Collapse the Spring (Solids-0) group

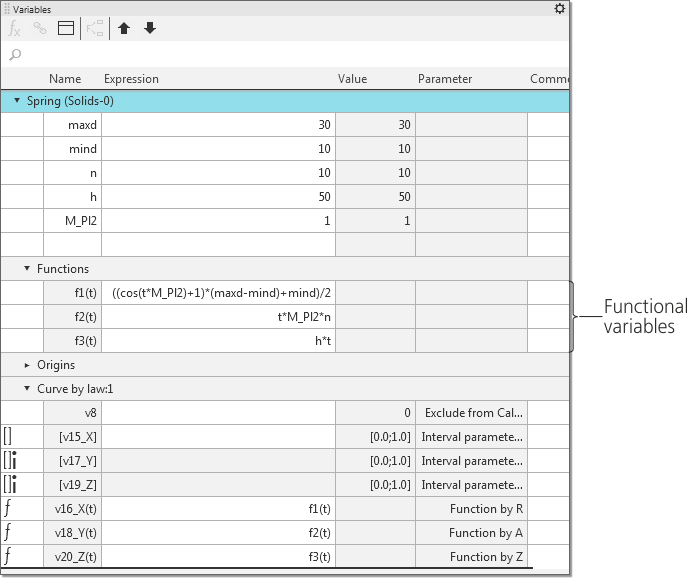[x=17, y=101]
